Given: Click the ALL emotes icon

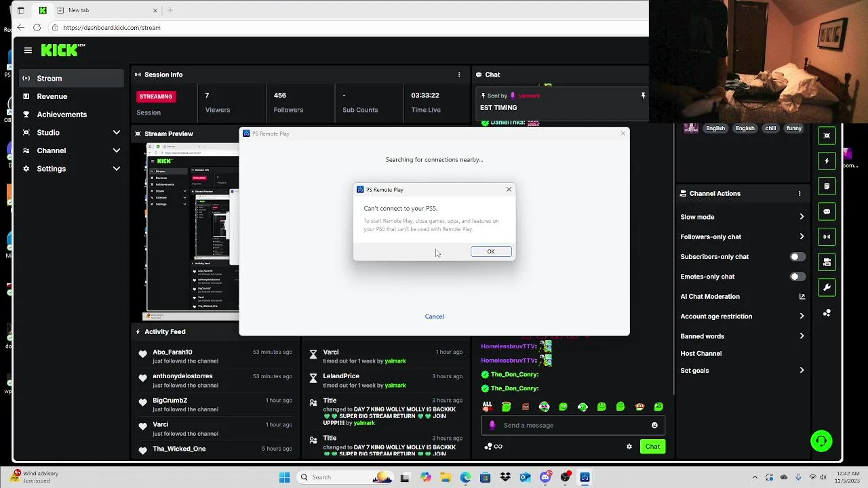Looking at the screenshot, I should [x=487, y=407].
